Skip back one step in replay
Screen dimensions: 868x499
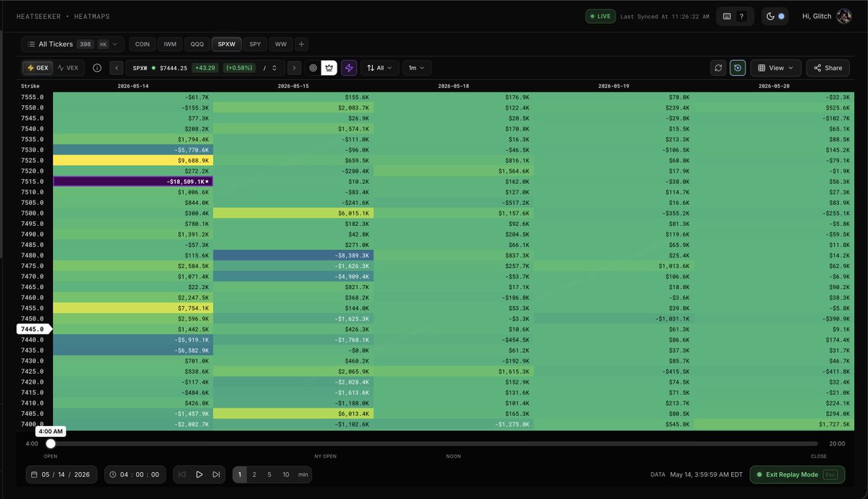click(182, 474)
